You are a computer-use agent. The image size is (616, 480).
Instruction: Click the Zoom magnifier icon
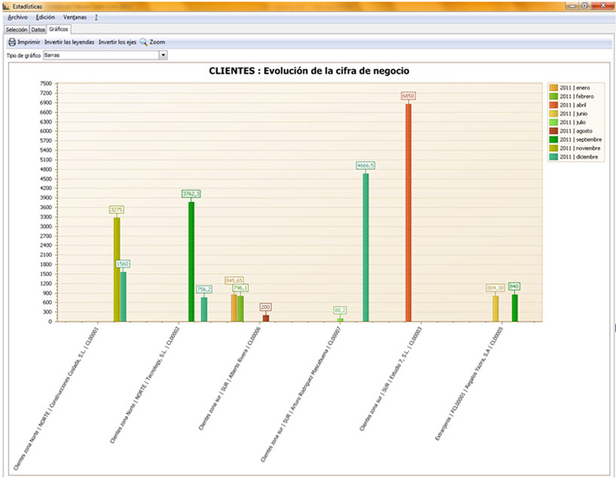pyautogui.click(x=144, y=42)
